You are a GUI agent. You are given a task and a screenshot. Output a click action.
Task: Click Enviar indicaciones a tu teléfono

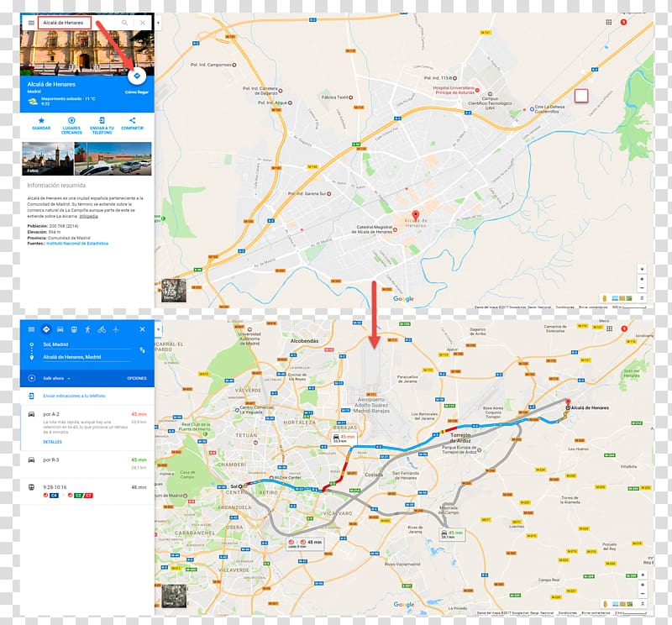click(x=74, y=397)
